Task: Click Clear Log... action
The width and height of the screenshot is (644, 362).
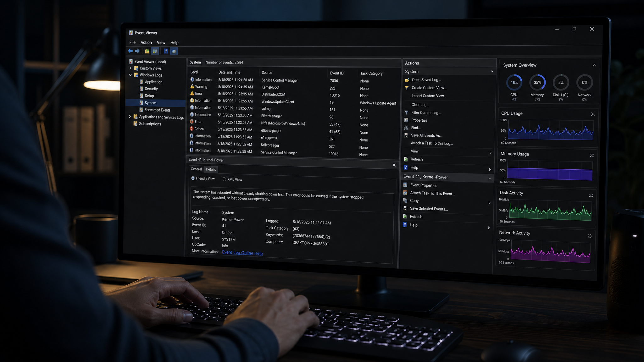Action: pyautogui.click(x=420, y=105)
